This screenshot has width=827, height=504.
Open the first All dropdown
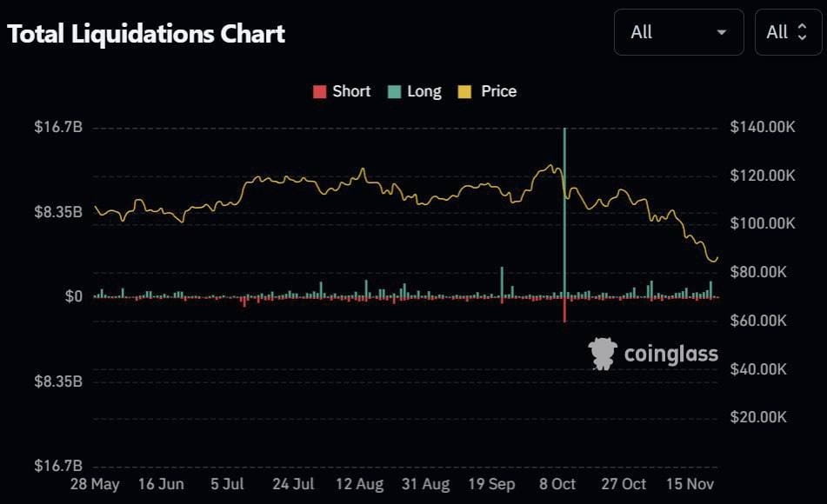[x=678, y=32]
